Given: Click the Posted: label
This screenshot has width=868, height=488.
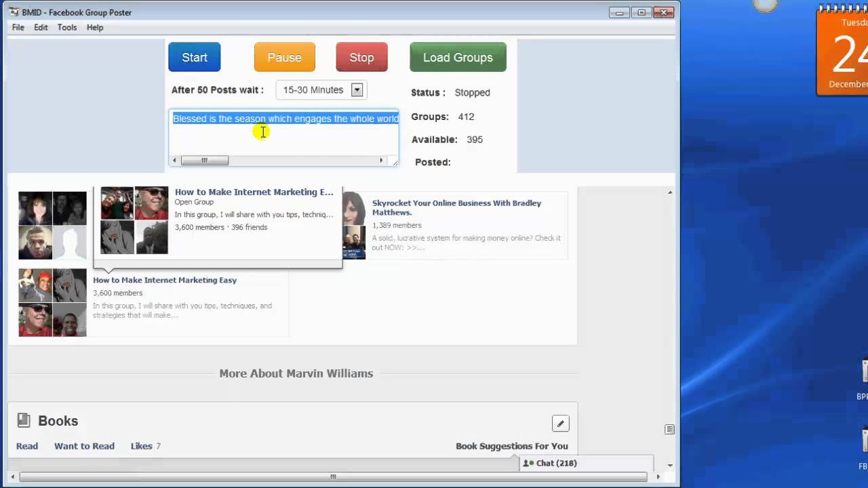Looking at the screenshot, I should click(433, 162).
